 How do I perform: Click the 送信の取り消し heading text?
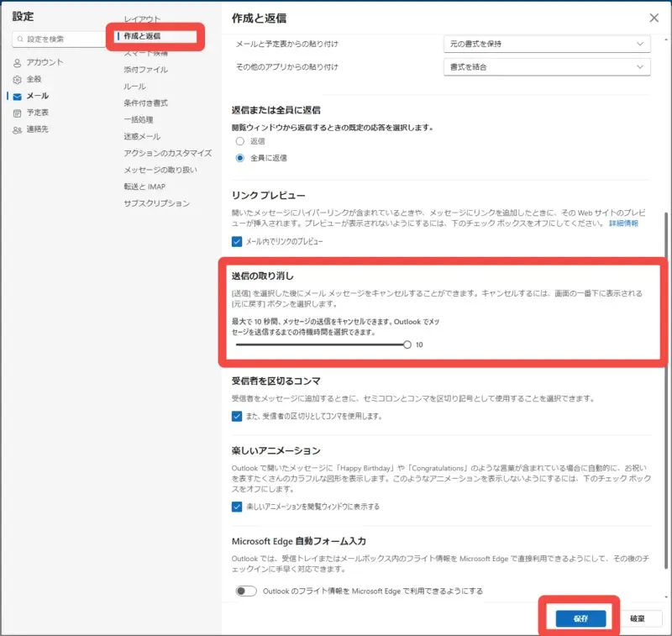click(x=263, y=276)
